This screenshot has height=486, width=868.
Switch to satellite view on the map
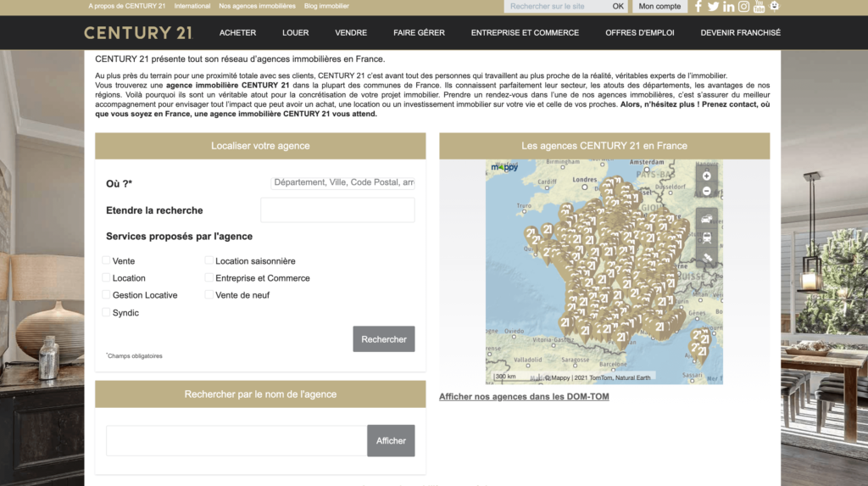[x=706, y=258]
